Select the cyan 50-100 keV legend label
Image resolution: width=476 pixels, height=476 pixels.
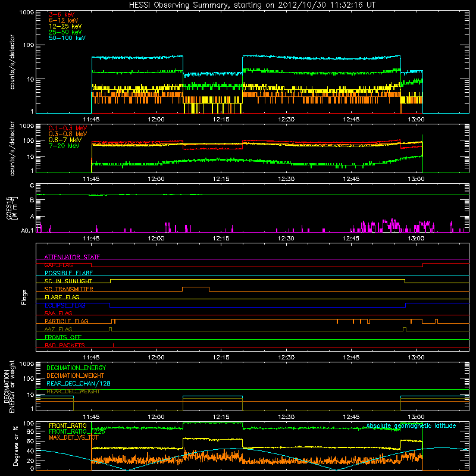coord(67,38)
